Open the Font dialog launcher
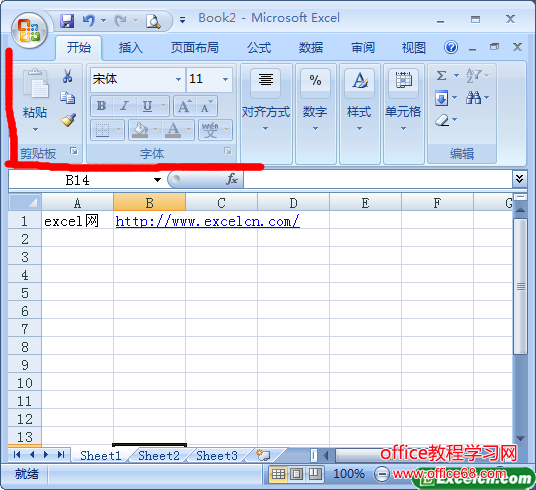This screenshot has height=490, width=536. point(228,151)
